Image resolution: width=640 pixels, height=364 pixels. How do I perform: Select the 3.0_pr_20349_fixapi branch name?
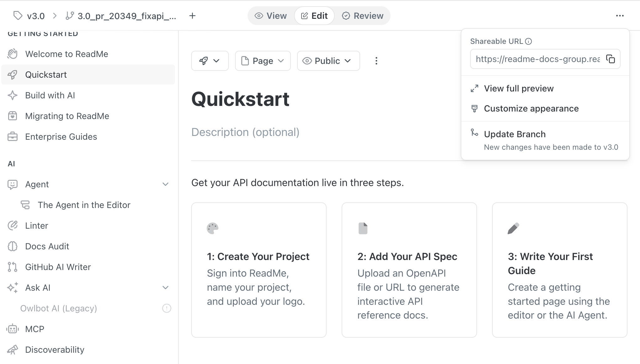pos(127,16)
